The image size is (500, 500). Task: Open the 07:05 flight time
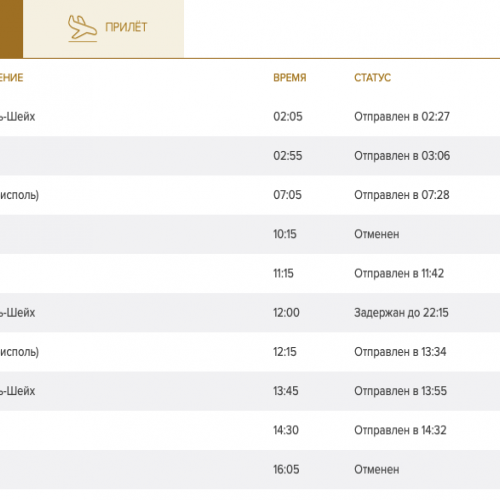(287, 195)
